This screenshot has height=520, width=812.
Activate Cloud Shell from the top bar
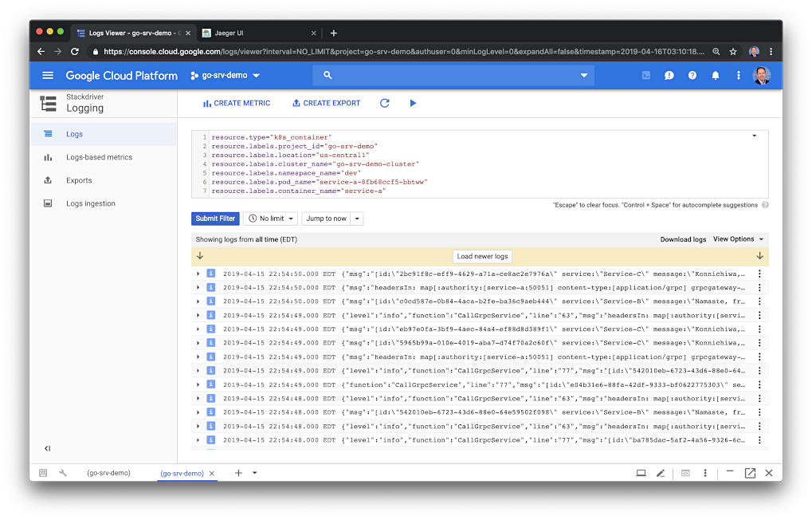646,76
